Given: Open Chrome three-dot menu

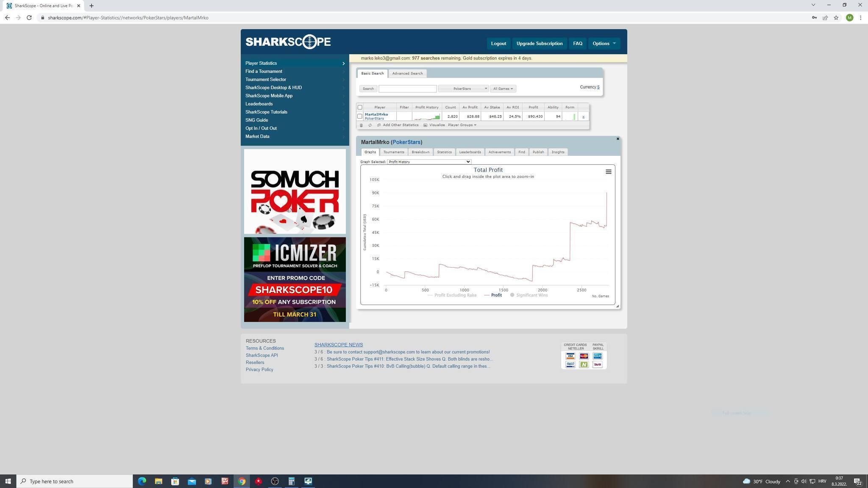Looking at the screenshot, I should tap(860, 18).
